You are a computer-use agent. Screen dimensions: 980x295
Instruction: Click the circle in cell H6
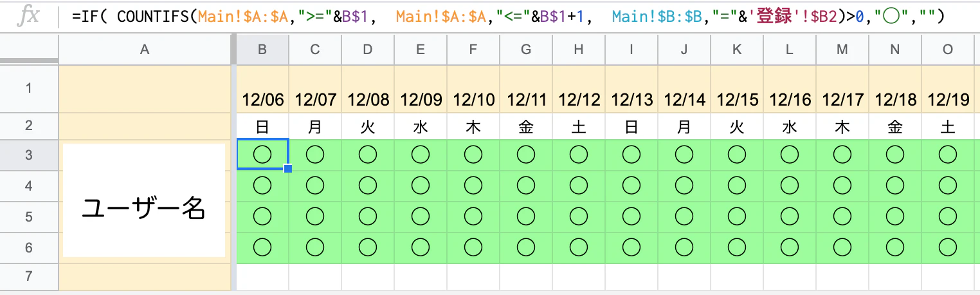click(x=579, y=247)
